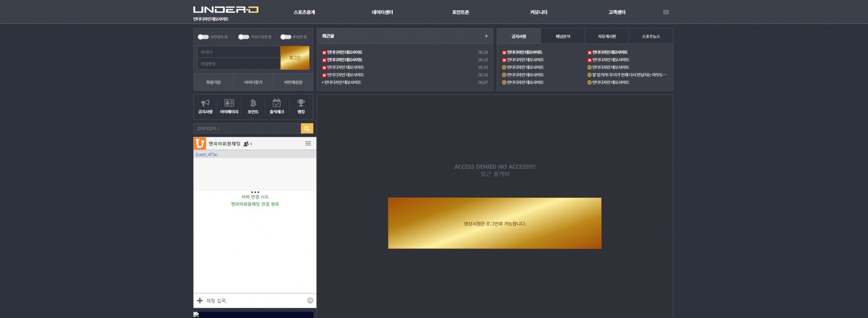Switch to the 자유게시판 tab
868x318 pixels.
click(x=607, y=36)
